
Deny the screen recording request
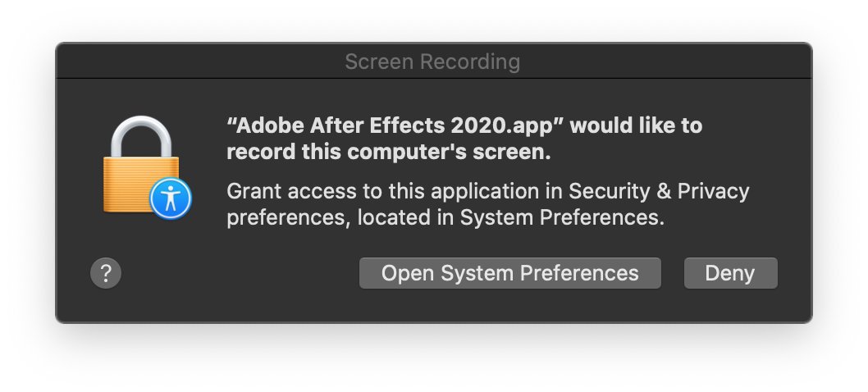(x=731, y=273)
